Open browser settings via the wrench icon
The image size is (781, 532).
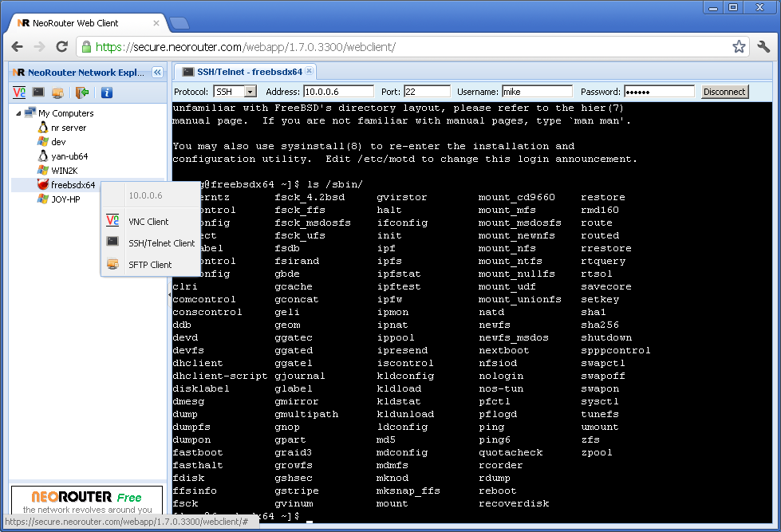(x=763, y=47)
